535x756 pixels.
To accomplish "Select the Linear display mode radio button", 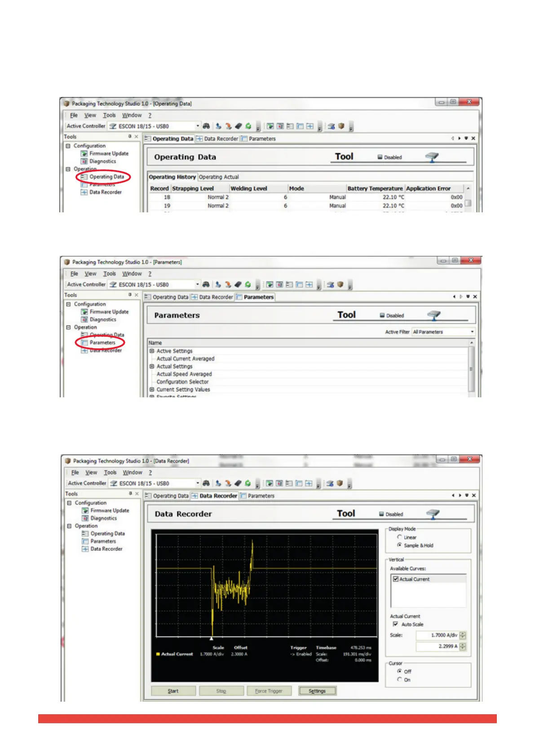I will coord(399,537).
